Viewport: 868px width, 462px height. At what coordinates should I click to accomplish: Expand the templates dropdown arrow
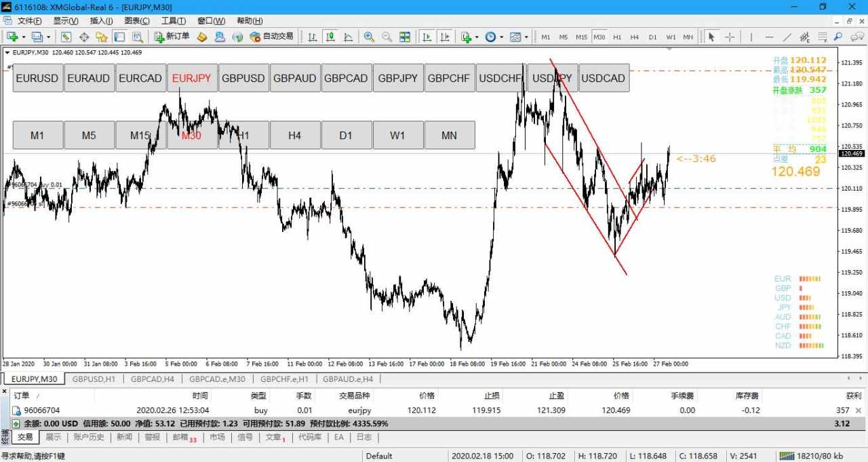(526, 37)
